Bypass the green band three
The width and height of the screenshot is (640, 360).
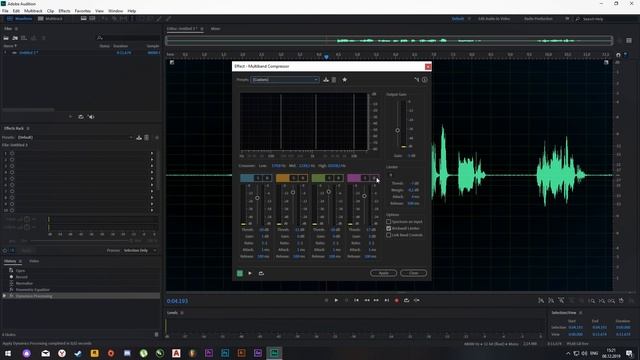(x=338, y=178)
